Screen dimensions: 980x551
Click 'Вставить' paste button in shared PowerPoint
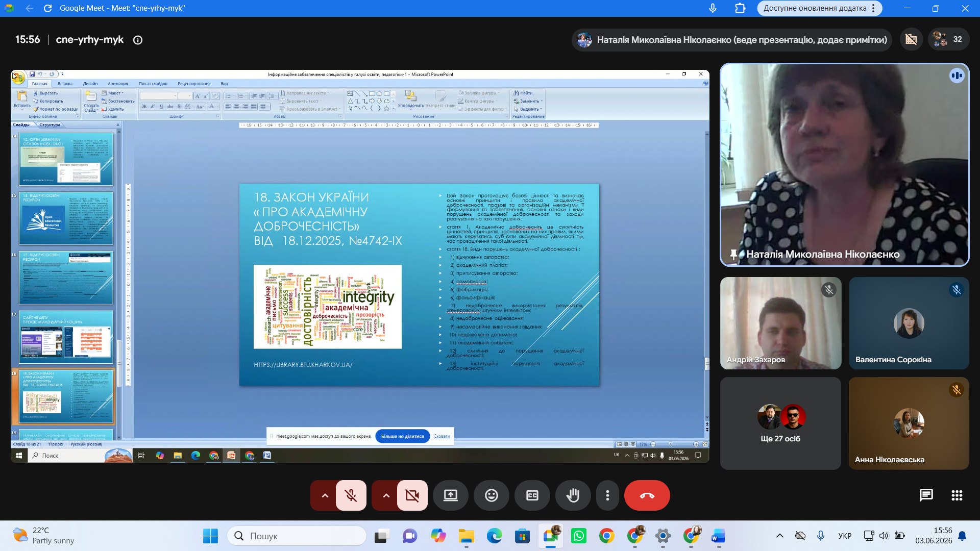(22, 100)
